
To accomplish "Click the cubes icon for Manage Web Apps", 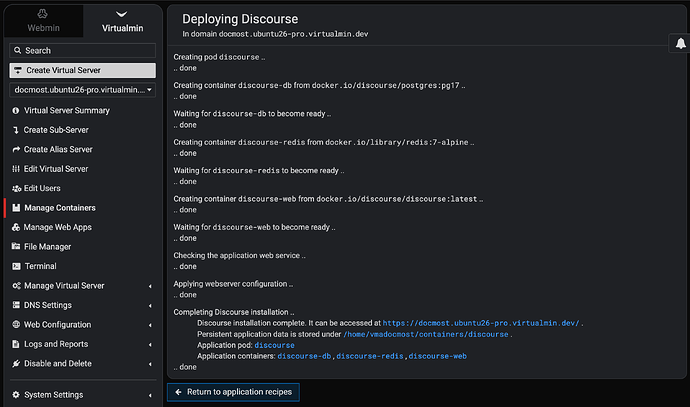I will (16, 227).
